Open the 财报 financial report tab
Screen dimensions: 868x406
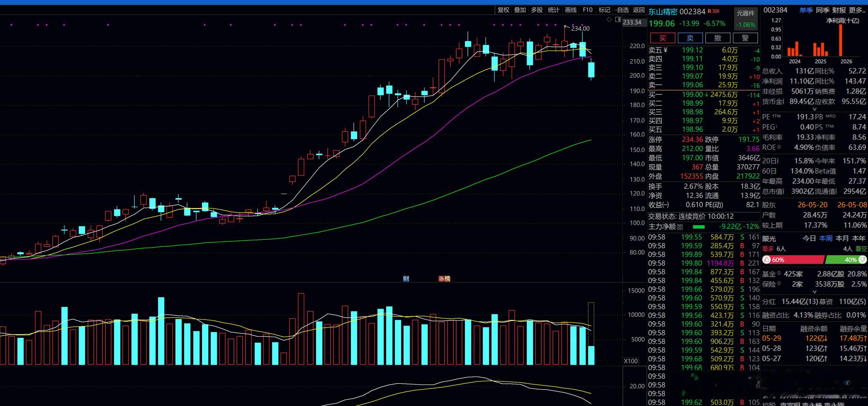[839, 10]
